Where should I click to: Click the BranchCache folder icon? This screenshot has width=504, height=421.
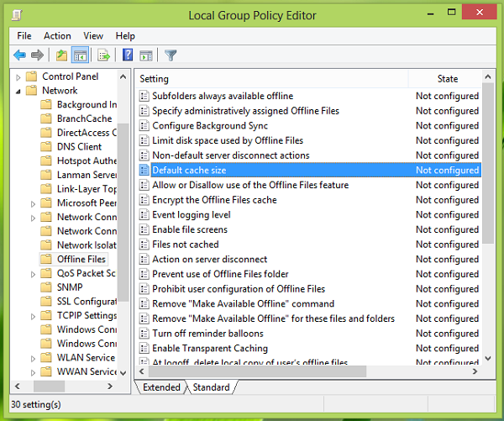(x=46, y=118)
